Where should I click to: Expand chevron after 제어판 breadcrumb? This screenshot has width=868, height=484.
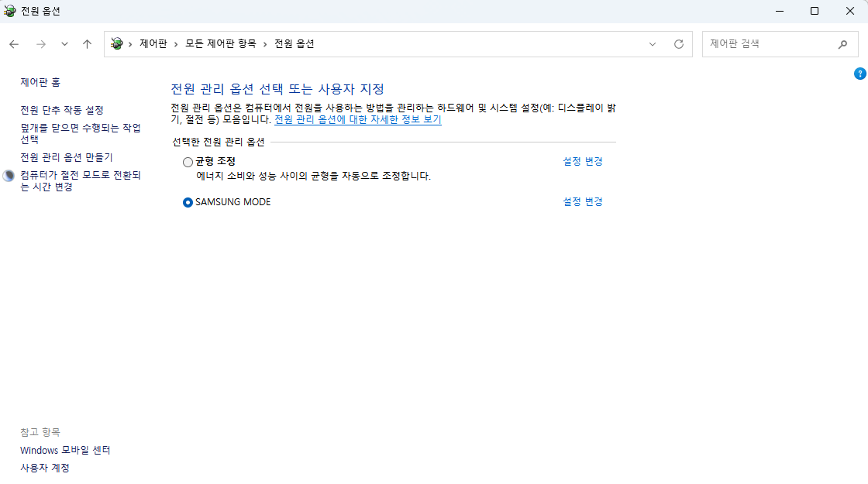pos(176,44)
